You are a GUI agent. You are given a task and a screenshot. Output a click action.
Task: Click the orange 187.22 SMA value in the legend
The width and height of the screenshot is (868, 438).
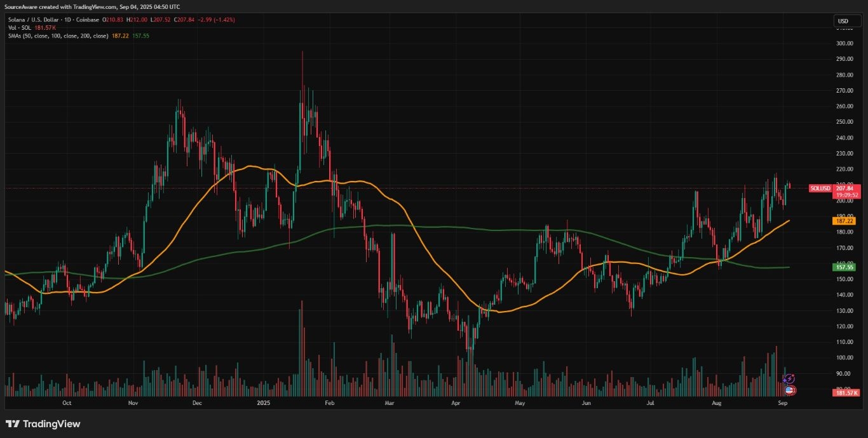(x=121, y=36)
